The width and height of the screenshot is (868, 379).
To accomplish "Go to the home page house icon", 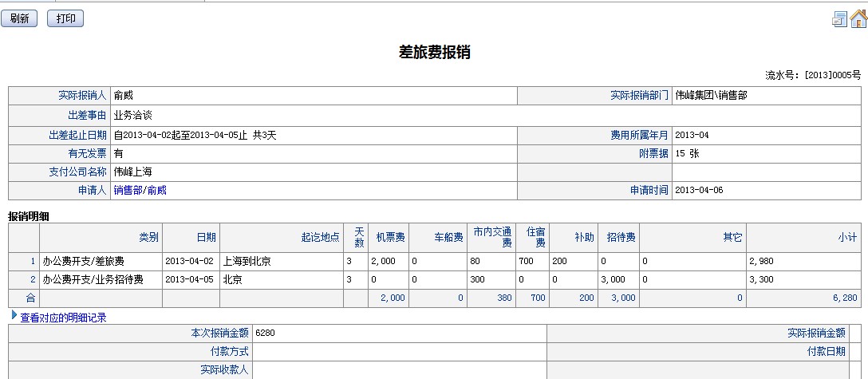I will coord(858,19).
